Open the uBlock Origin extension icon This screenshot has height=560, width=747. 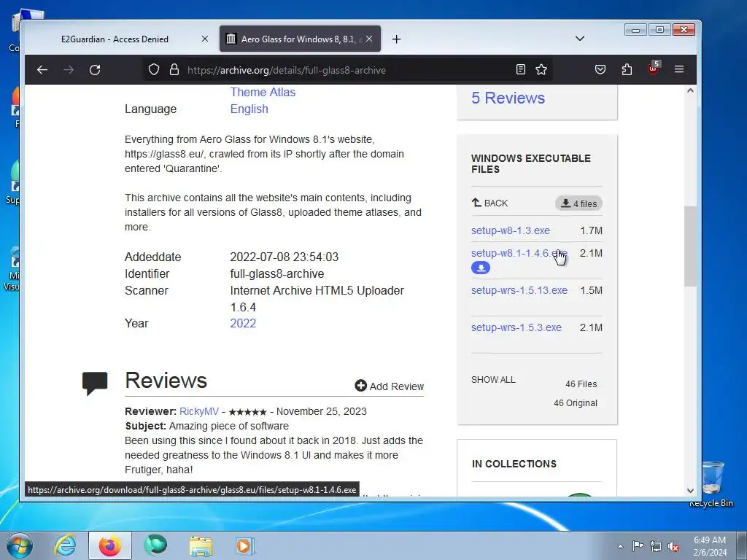(654, 68)
